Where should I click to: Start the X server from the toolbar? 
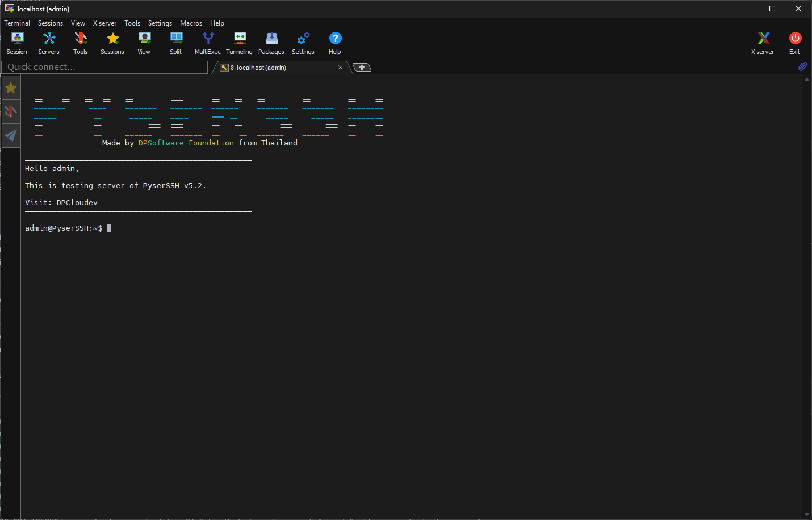tap(762, 43)
